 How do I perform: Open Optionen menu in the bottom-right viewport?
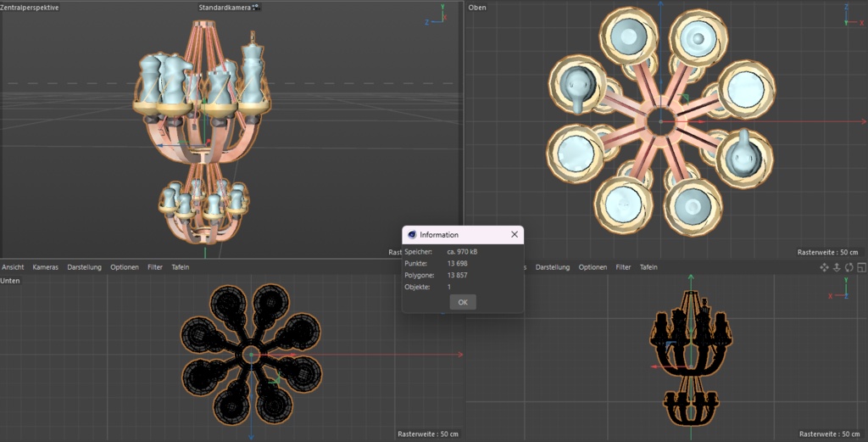[x=593, y=267]
